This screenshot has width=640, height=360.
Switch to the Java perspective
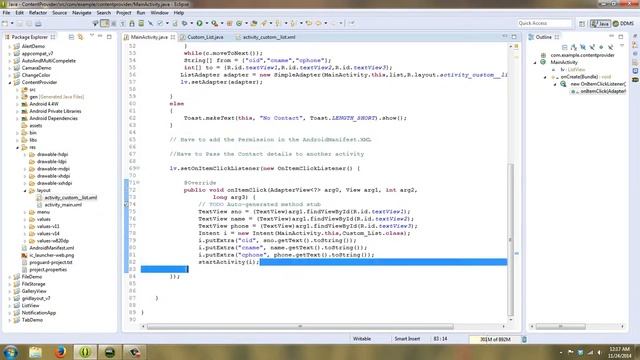pos(600,24)
